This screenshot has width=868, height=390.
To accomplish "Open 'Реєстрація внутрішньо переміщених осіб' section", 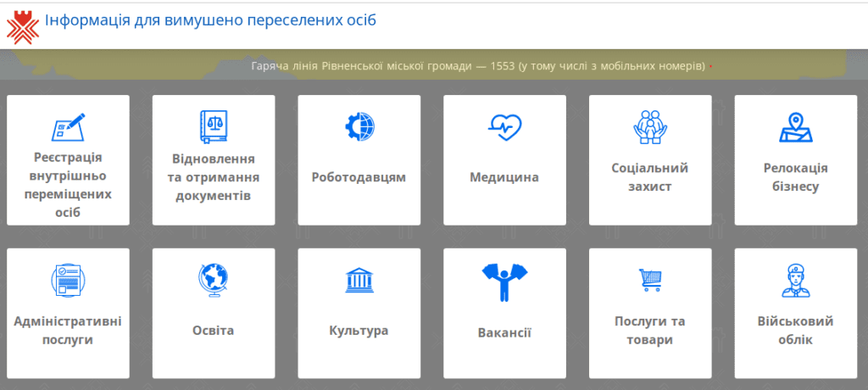I will (x=68, y=184).
